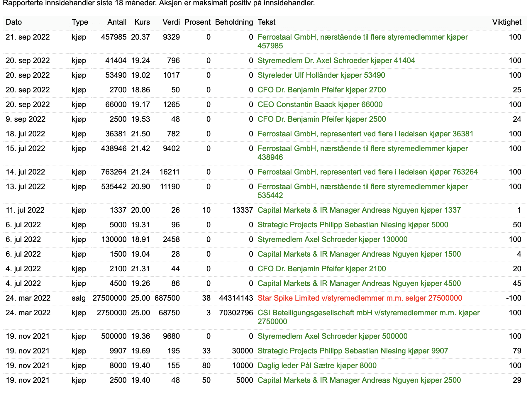This screenshot has width=532, height=393.
Task: Open Ferrostaal GmbH kjøper 763264 entry
Action: pyautogui.click(x=367, y=172)
